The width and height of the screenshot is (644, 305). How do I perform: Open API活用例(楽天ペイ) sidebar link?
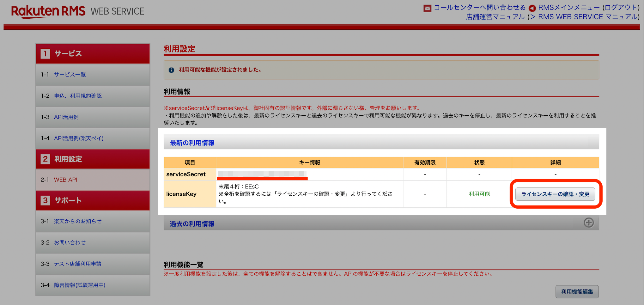coord(79,138)
